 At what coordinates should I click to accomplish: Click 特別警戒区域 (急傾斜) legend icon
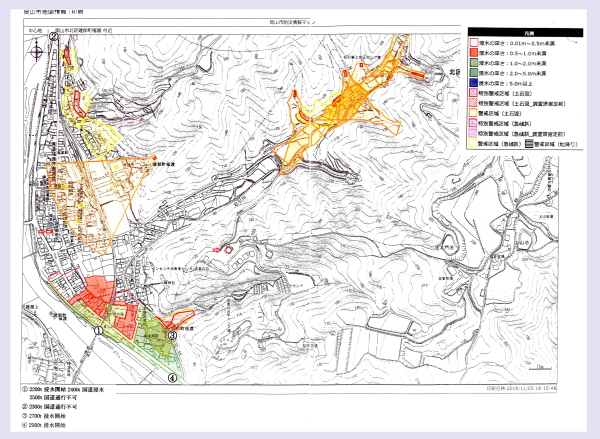point(473,122)
